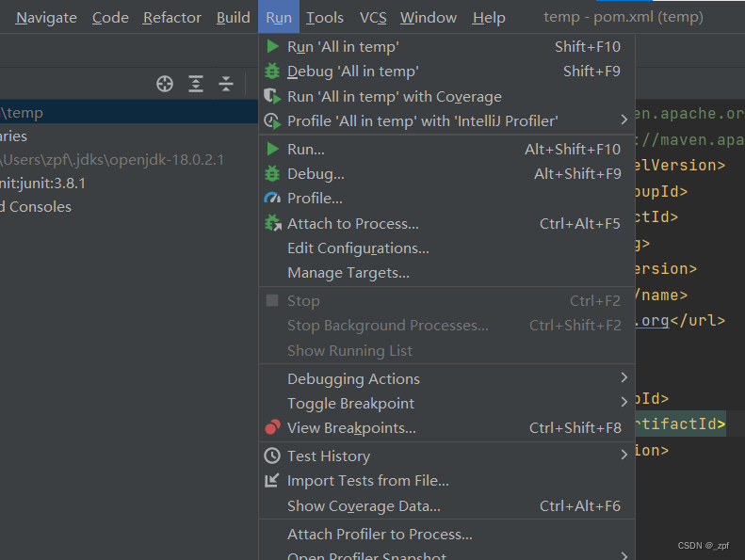
Task: Click the bug icon beside Debug... entry
Action: point(272,174)
